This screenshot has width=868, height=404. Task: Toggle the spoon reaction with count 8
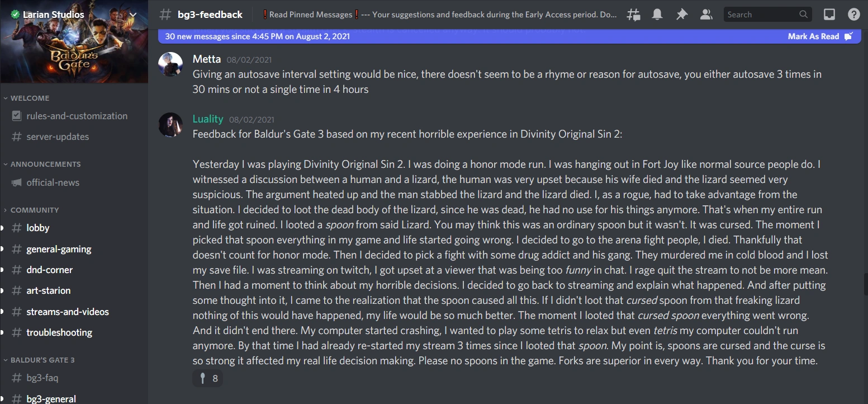[208, 378]
